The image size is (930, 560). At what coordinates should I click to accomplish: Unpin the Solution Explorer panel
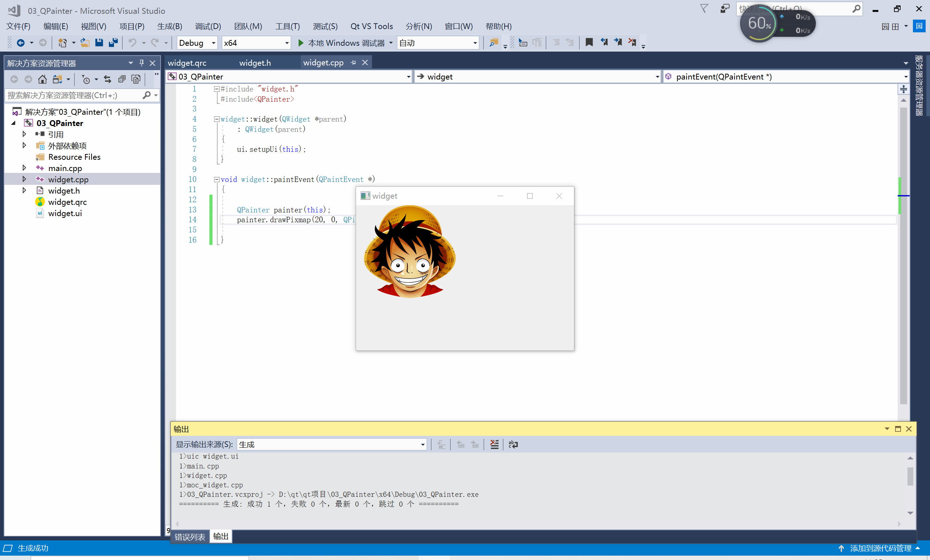pos(141,62)
